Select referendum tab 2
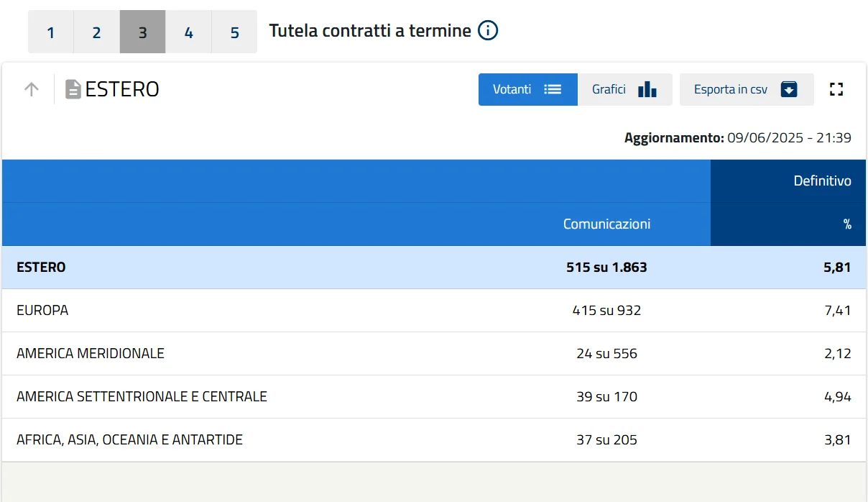This screenshot has width=868, height=502. point(96,32)
